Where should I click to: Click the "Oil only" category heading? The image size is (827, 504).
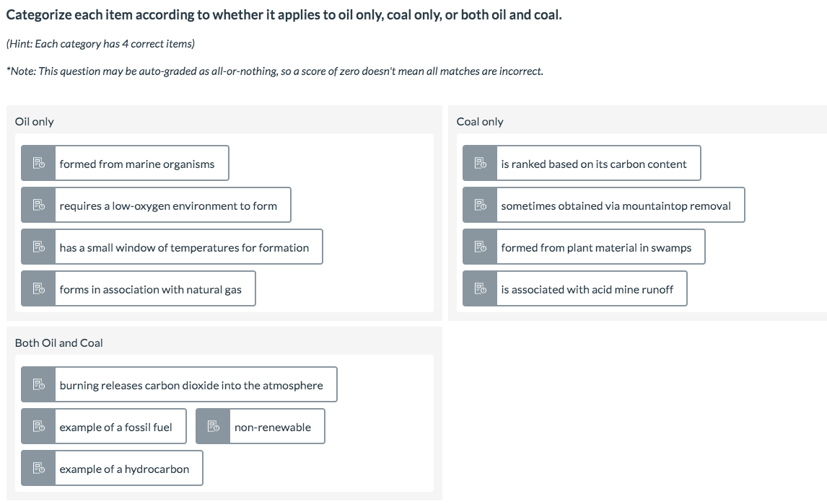(x=33, y=121)
